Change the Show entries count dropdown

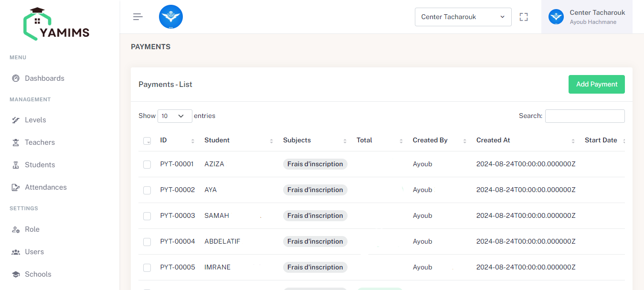coord(174,116)
